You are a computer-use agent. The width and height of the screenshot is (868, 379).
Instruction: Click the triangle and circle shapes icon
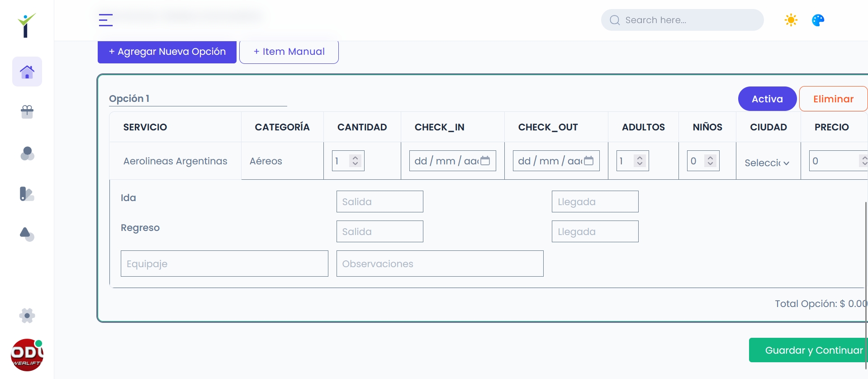(27, 234)
